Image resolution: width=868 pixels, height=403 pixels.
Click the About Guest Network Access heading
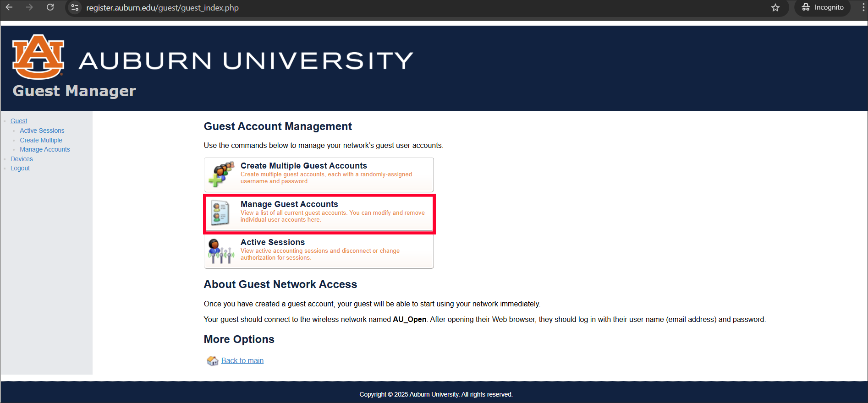pyautogui.click(x=280, y=284)
